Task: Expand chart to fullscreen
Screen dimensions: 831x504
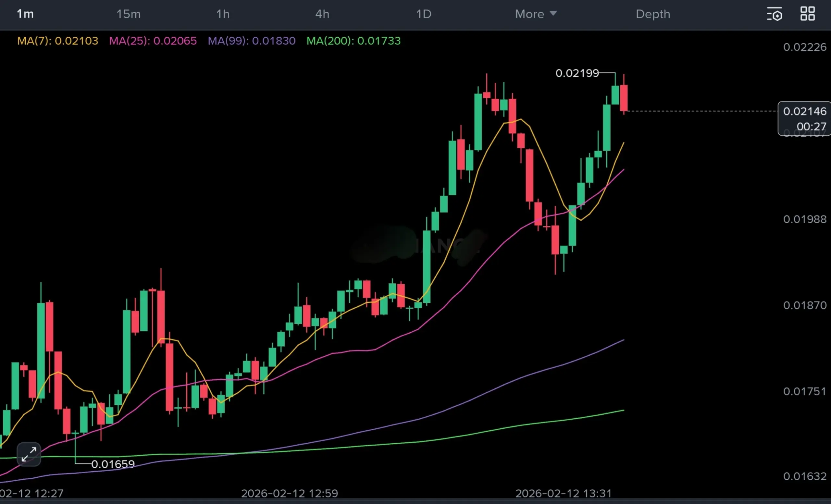Action: coord(29,454)
